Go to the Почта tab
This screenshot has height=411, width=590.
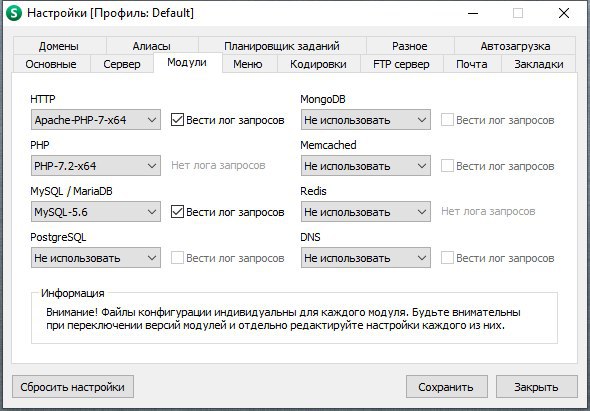click(x=472, y=64)
